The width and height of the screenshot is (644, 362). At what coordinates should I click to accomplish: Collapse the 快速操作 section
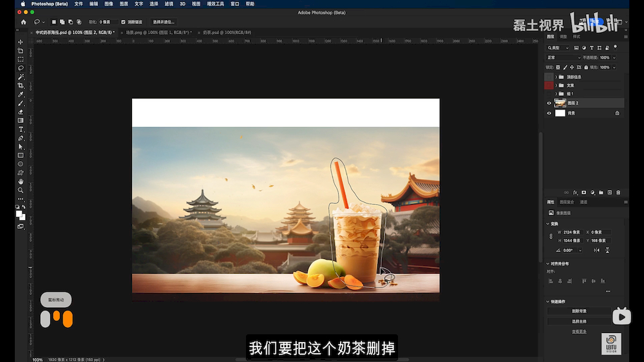coord(548,301)
